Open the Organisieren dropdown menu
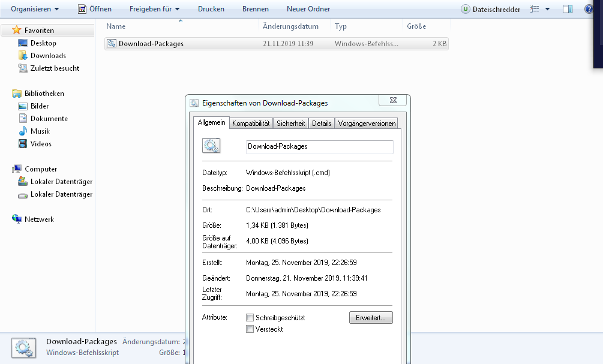 coord(35,9)
